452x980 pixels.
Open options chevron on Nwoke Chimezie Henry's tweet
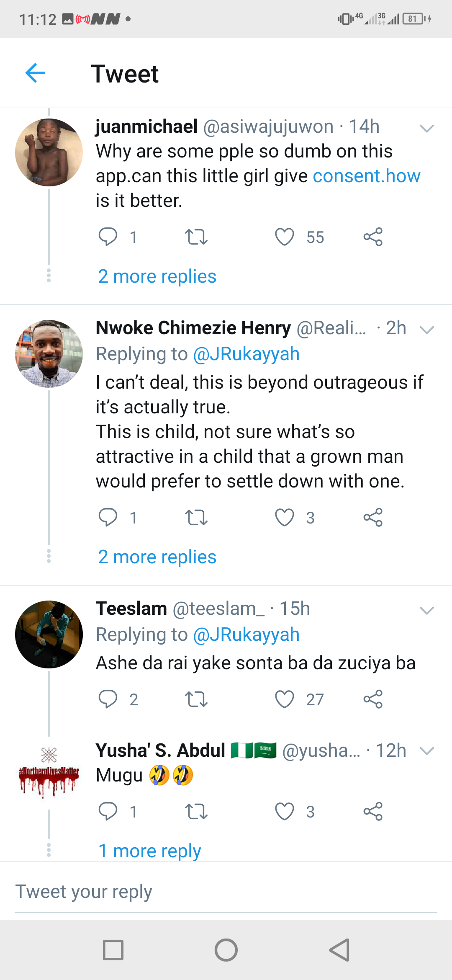pyautogui.click(x=426, y=330)
